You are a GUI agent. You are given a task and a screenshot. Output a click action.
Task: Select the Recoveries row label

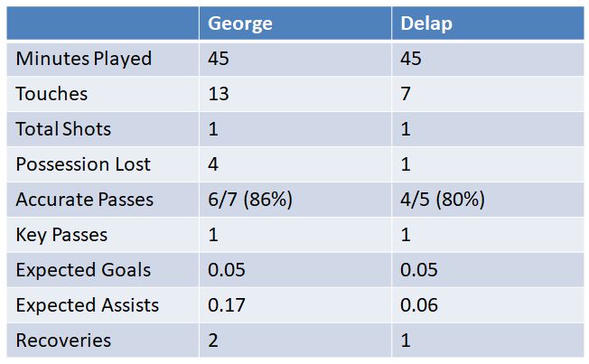pyautogui.click(x=63, y=341)
